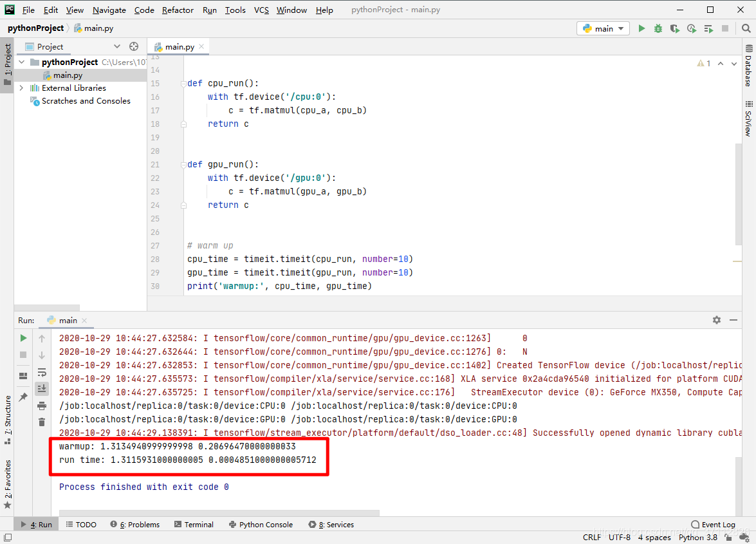Toggle tool window bars icon at bottom-left
Viewport: 756px width, 544px height.
click(8, 538)
